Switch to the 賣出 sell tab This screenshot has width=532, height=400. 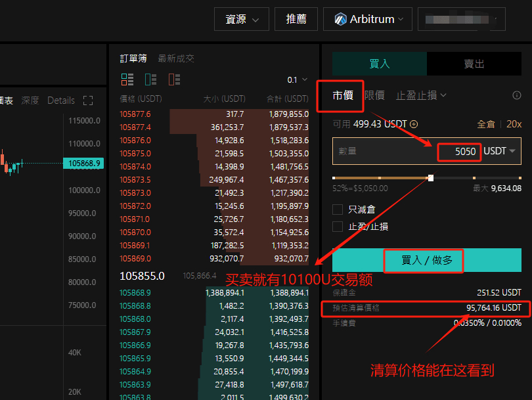[474, 64]
